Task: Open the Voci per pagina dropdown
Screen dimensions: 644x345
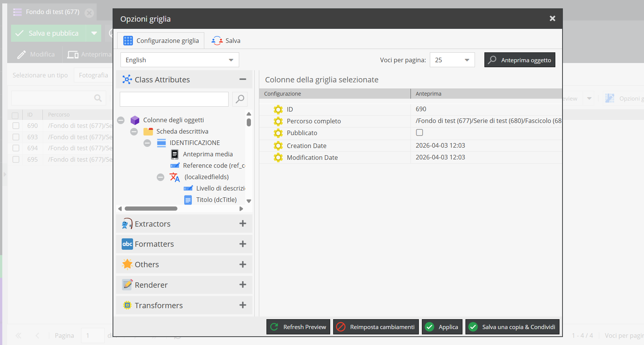Action: [452, 60]
